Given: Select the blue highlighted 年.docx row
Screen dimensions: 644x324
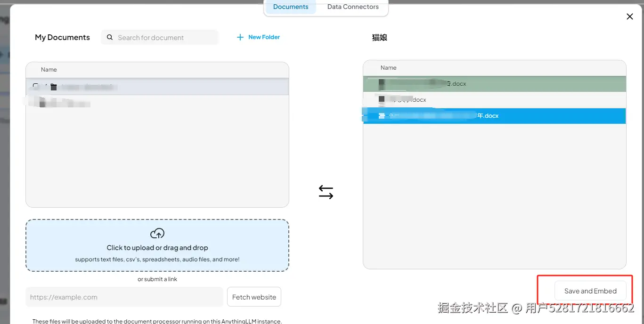Looking at the screenshot, I should tap(494, 116).
